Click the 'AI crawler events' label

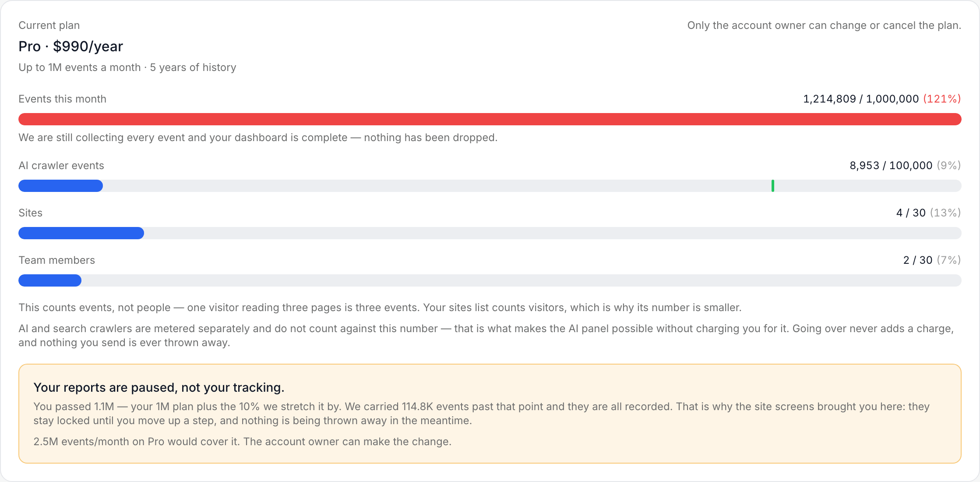61,166
